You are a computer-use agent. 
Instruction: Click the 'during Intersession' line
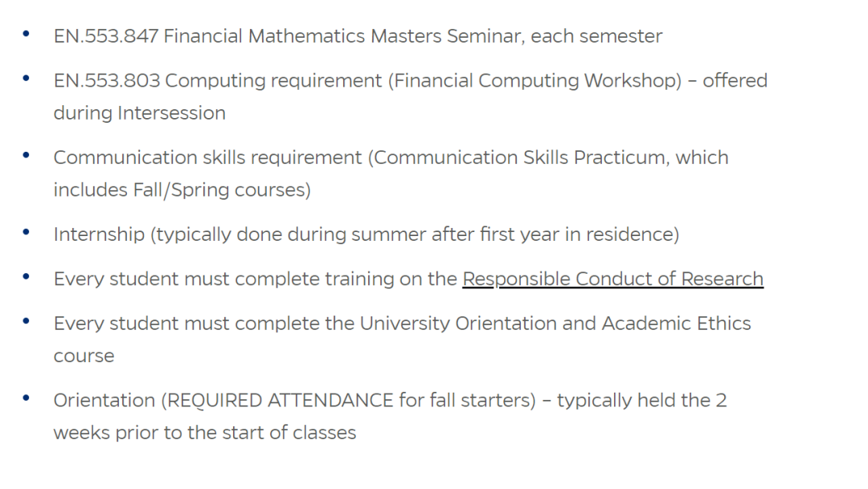pos(140,113)
